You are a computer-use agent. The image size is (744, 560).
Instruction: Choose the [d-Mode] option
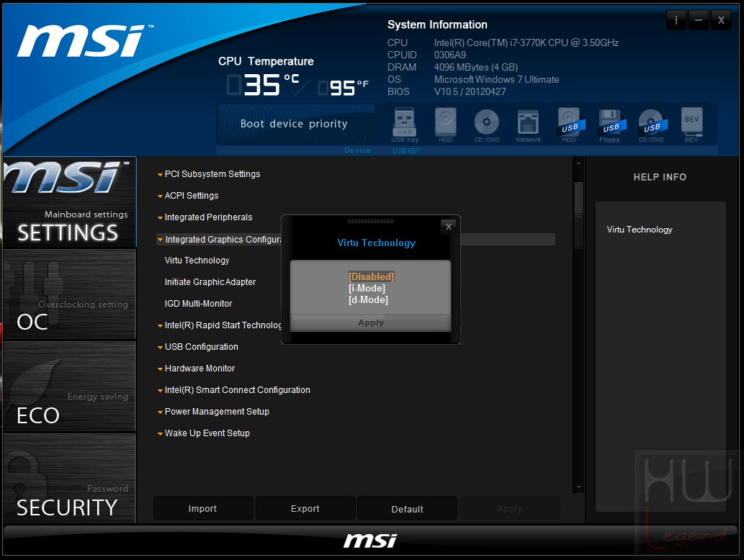pyautogui.click(x=368, y=299)
